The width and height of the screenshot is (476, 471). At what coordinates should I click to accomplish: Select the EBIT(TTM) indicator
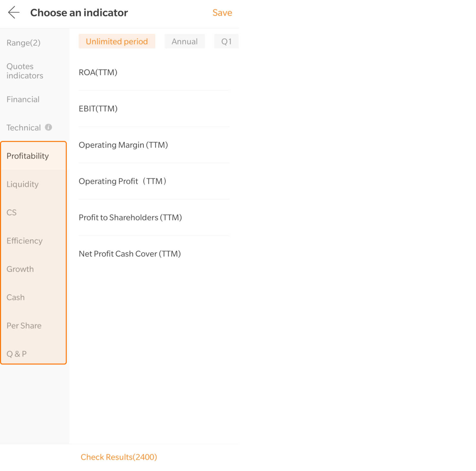(98, 109)
